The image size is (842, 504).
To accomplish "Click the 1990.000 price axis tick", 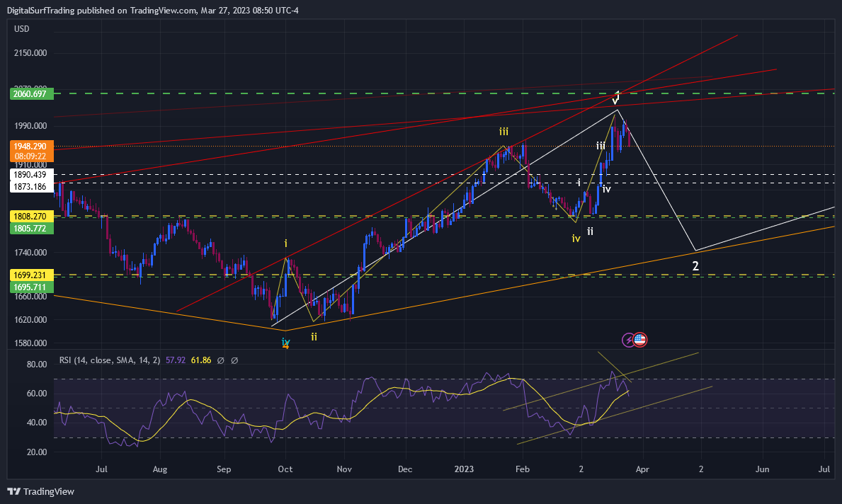I will 30,125.
